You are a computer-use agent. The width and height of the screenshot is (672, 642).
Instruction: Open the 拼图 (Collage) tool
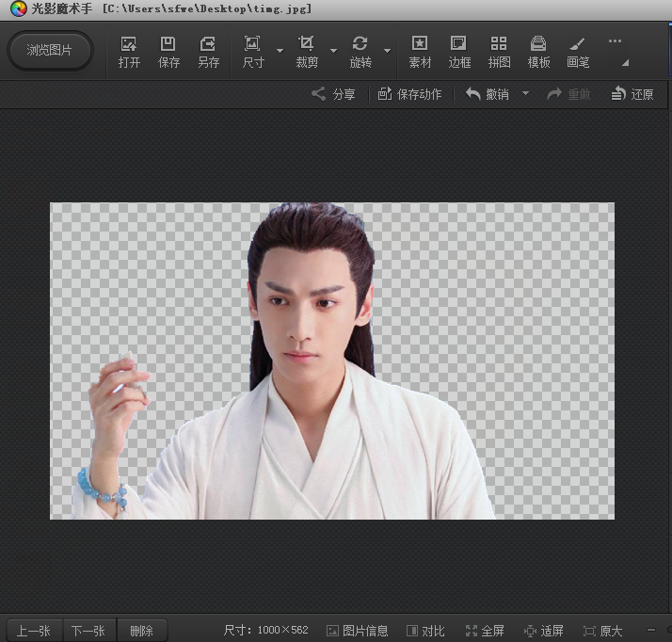tap(499, 51)
